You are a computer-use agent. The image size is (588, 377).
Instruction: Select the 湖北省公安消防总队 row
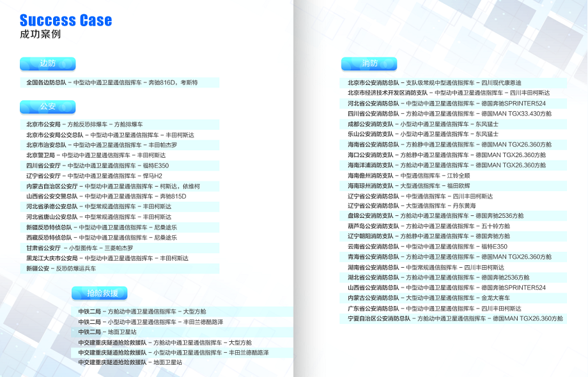tap(453, 278)
